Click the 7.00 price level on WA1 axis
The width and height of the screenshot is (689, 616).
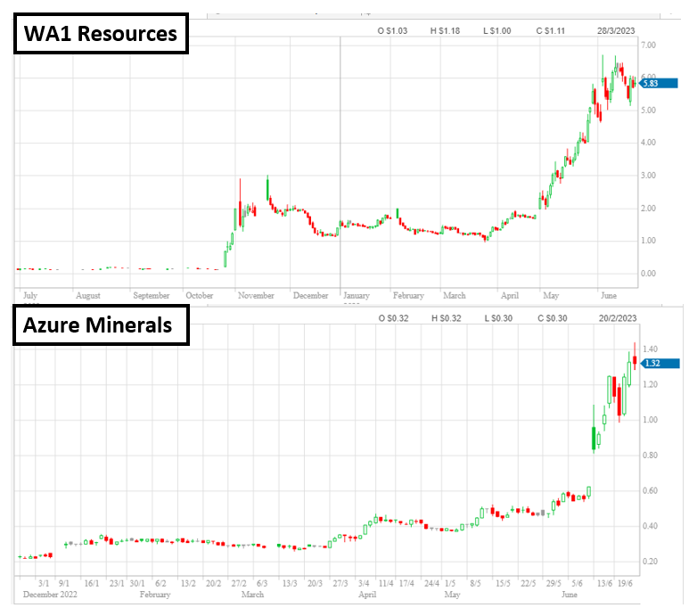[648, 45]
